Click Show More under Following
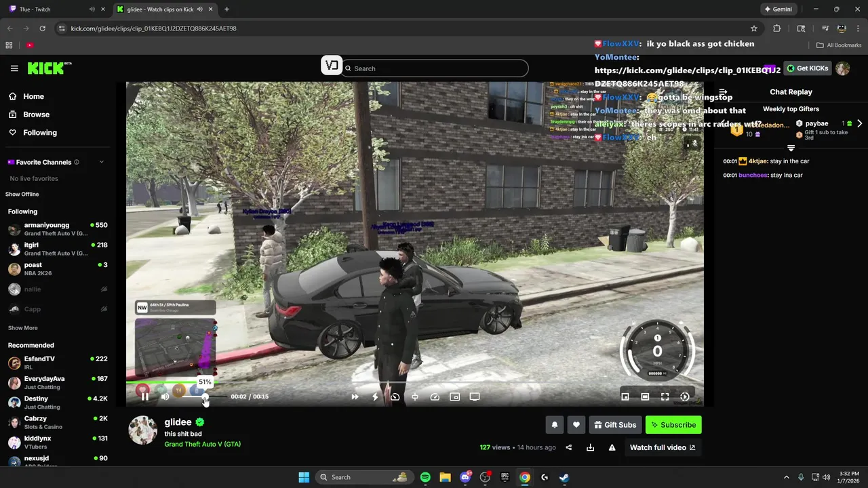Screen dimensions: 868x488 tap(22, 328)
